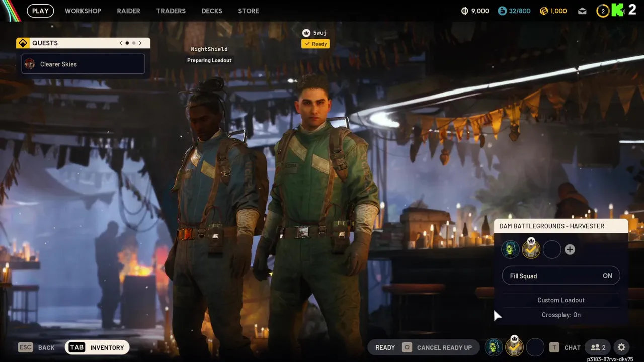Toggle the Crossplay: On setting
The height and width of the screenshot is (362, 644).
[561, 315]
